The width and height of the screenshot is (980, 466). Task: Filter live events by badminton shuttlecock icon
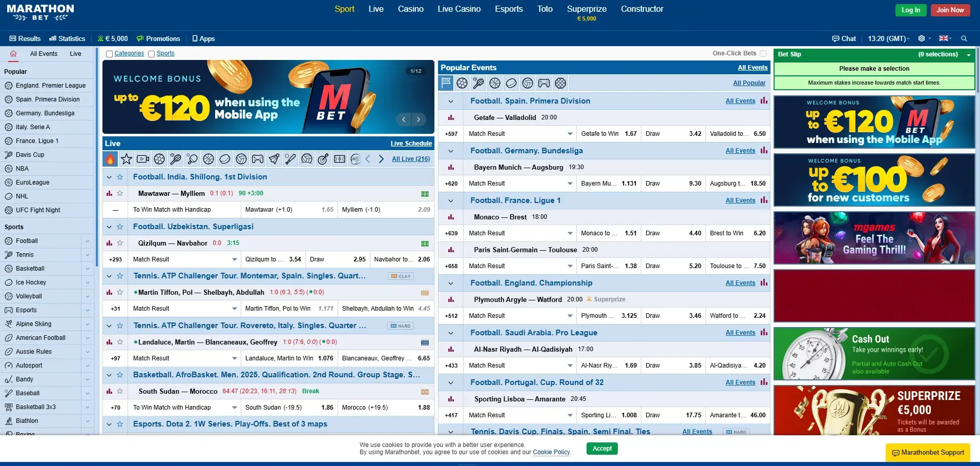(x=274, y=159)
